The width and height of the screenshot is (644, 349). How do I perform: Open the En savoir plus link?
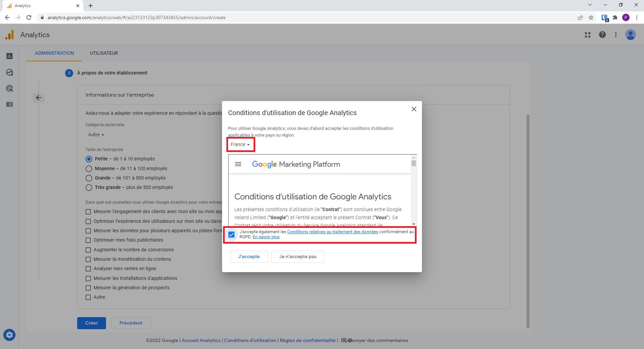pyautogui.click(x=266, y=237)
